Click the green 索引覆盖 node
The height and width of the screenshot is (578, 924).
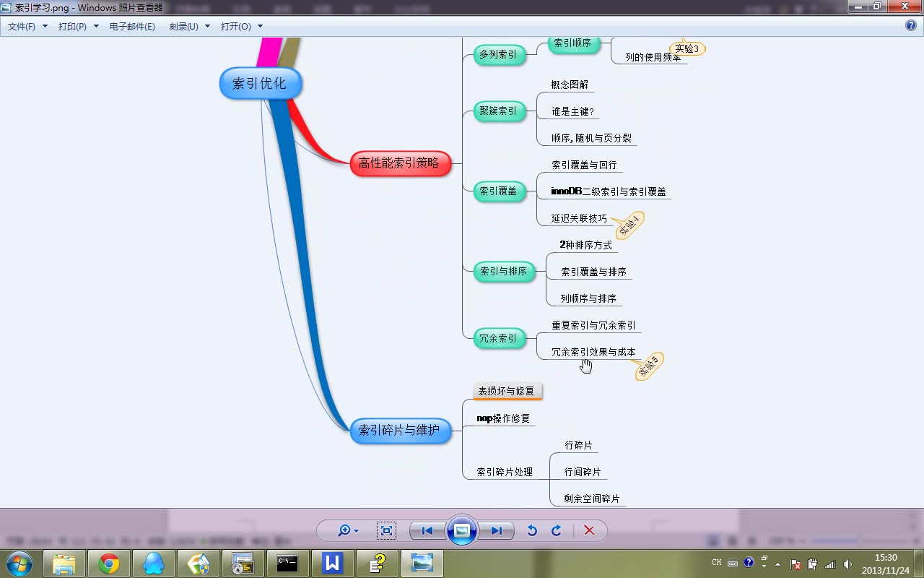point(499,191)
